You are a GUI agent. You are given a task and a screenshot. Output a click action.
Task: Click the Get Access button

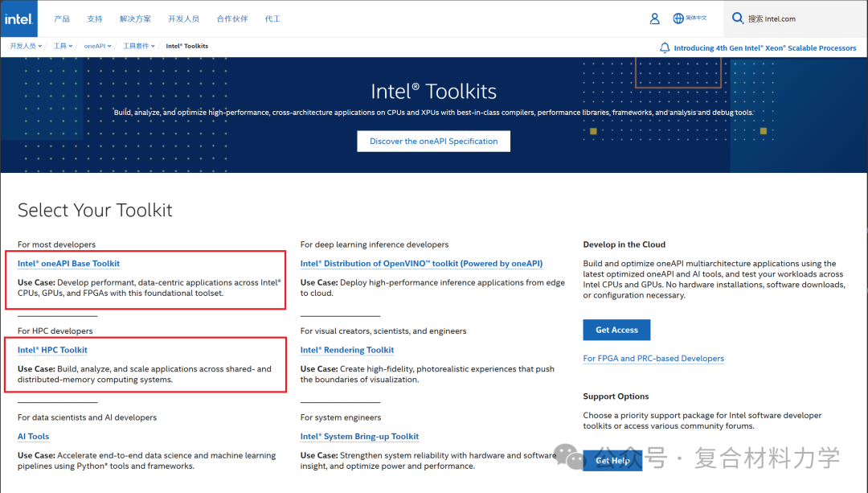coord(616,330)
